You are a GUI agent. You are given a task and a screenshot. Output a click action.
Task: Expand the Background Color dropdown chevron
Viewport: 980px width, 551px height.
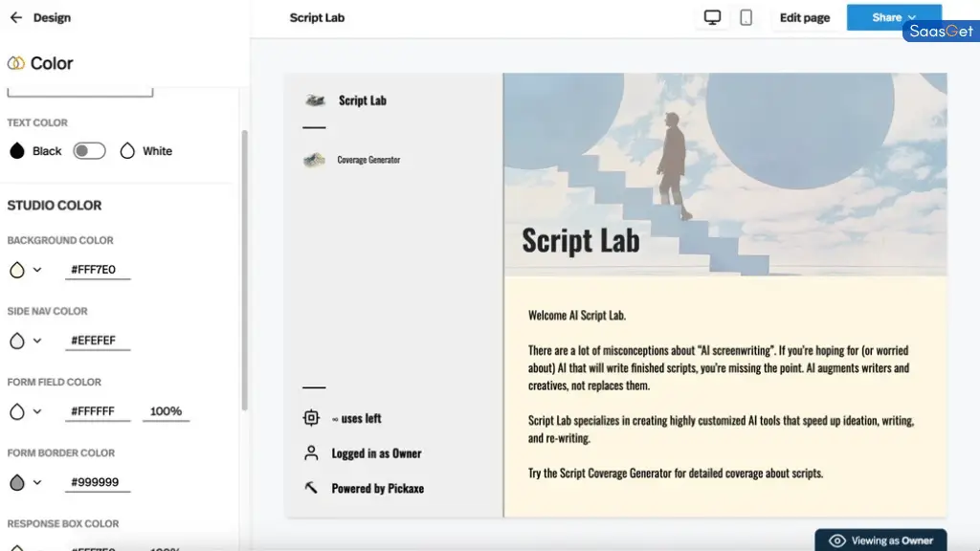37,270
